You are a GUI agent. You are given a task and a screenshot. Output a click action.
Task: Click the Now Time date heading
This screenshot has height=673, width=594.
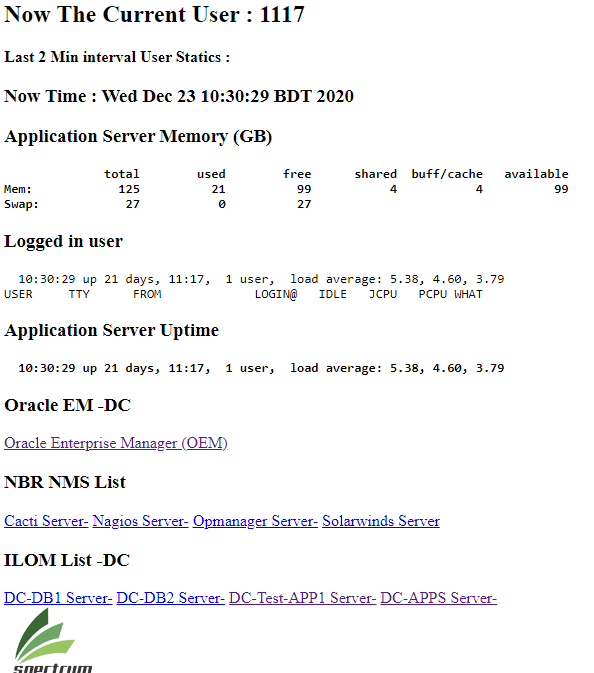point(179,96)
